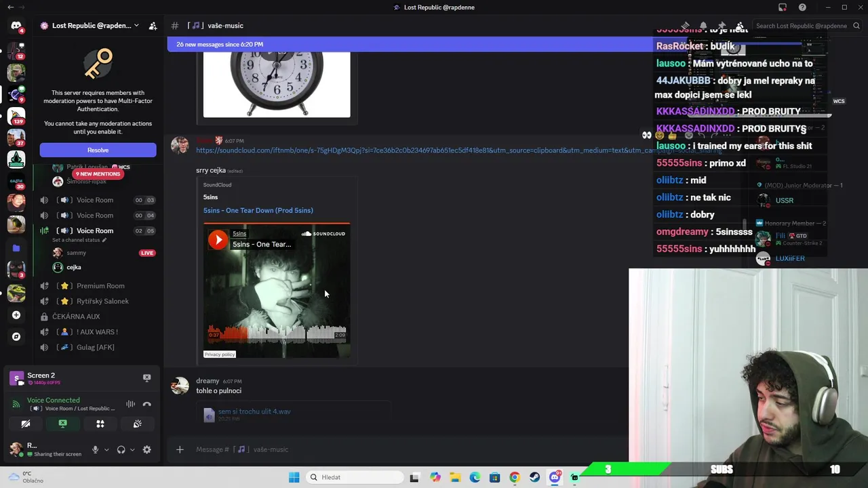Expand Lost Republic server menu chevron
Image resolution: width=868 pixels, height=488 pixels.
coord(136,26)
